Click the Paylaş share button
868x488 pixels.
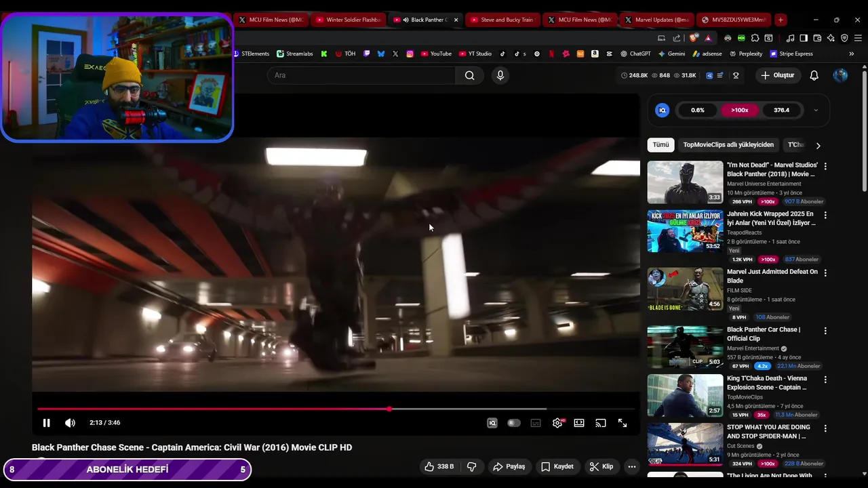(509, 466)
